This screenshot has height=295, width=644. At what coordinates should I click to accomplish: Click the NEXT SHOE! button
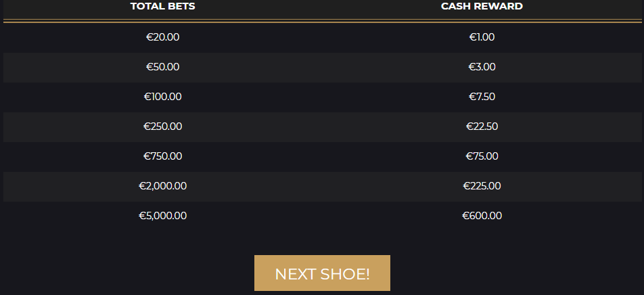pos(322,273)
